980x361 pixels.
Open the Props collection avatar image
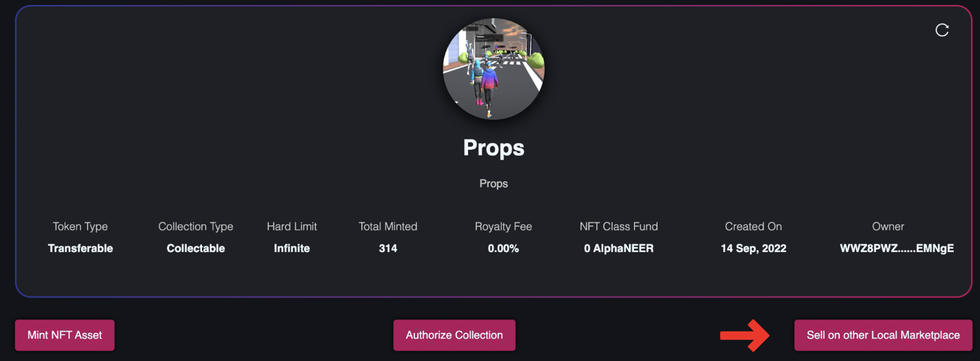point(493,69)
